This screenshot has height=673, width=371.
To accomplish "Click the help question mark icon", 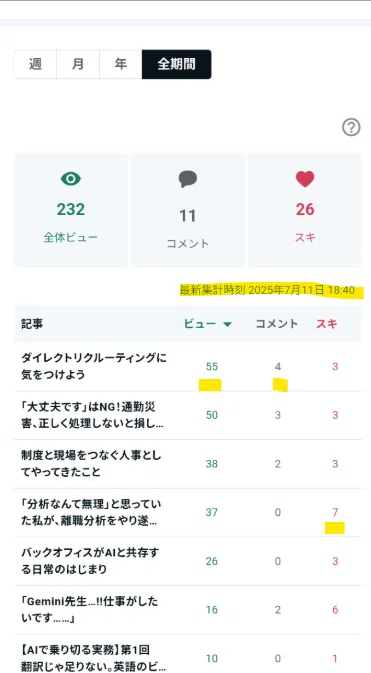I will [x=351, y=127].
